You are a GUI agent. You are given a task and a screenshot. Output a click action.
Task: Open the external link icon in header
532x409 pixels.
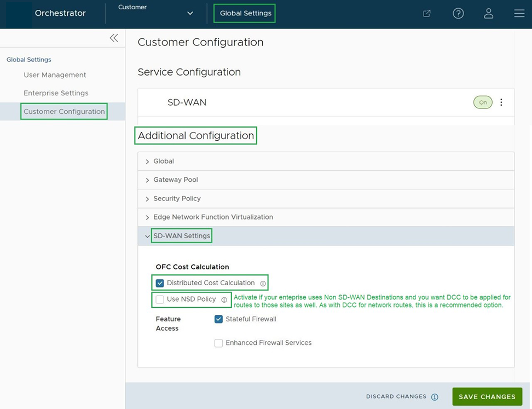pos(427,14)
